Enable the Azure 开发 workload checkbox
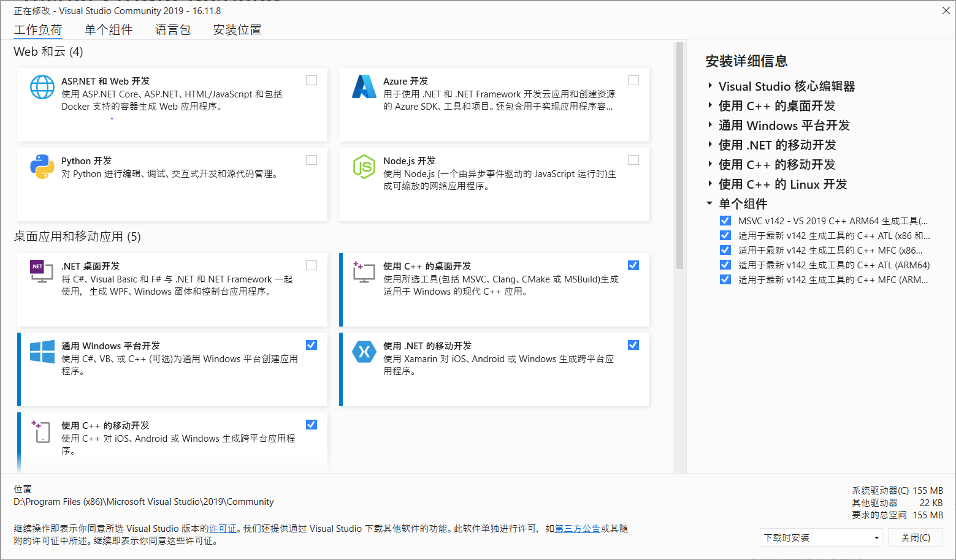This screenshot has height=560, width=956. click(x=633, y=80)
